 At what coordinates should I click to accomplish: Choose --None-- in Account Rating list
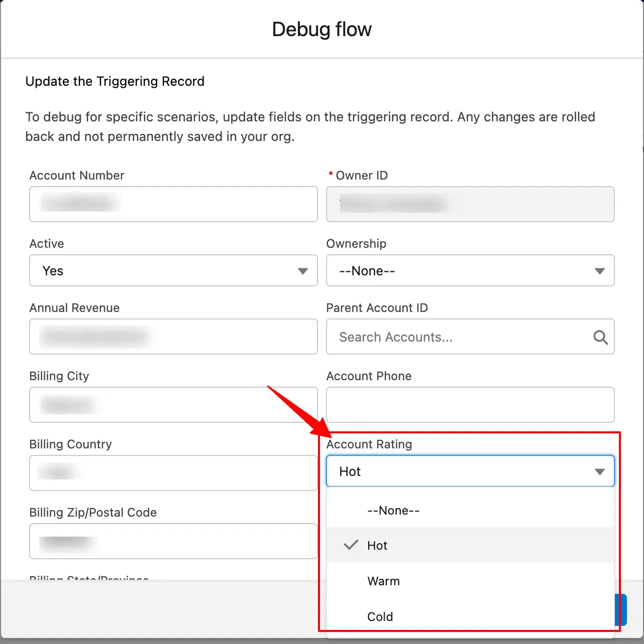470,511
